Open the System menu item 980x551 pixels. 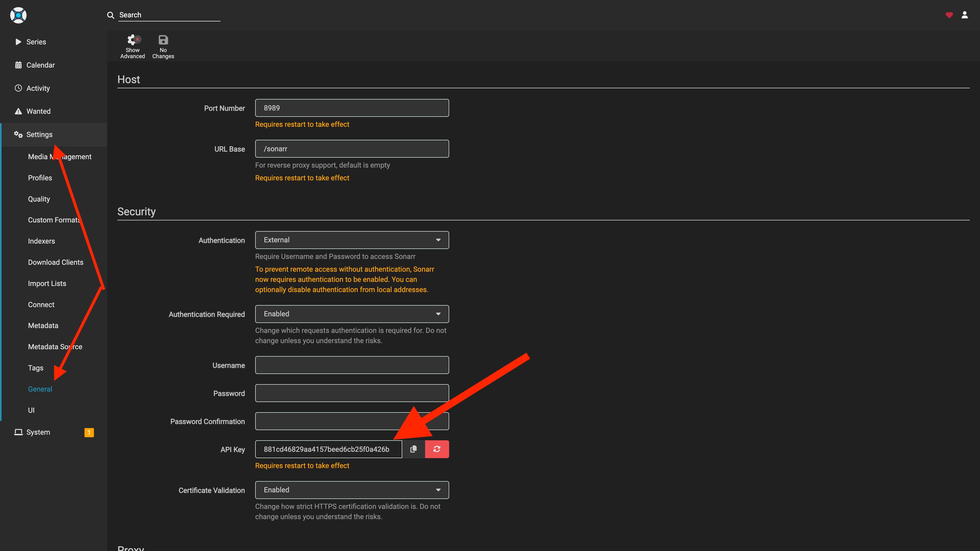coord(54,432)
